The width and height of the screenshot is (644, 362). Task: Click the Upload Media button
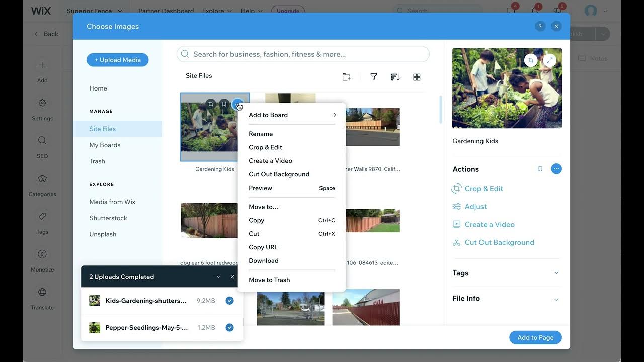pos(117,60)
